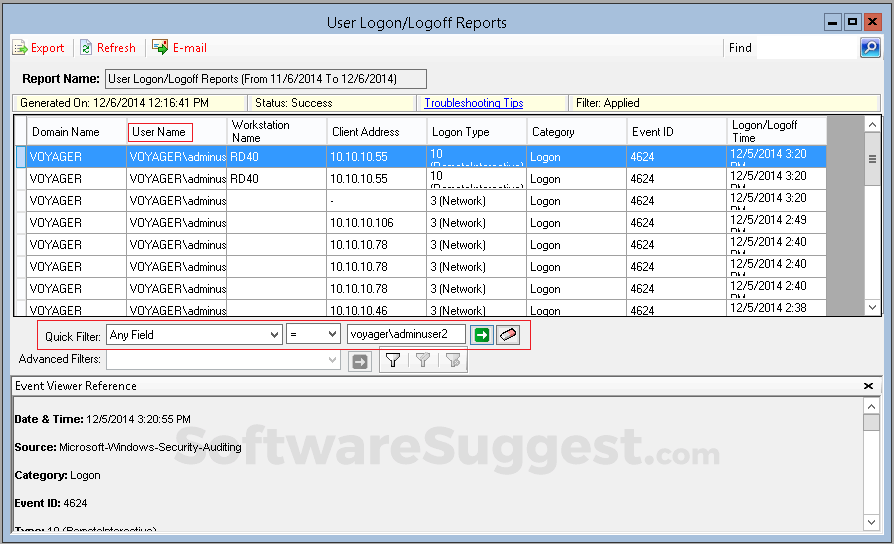Sort by Workstation Name column header

coord(277,131)
